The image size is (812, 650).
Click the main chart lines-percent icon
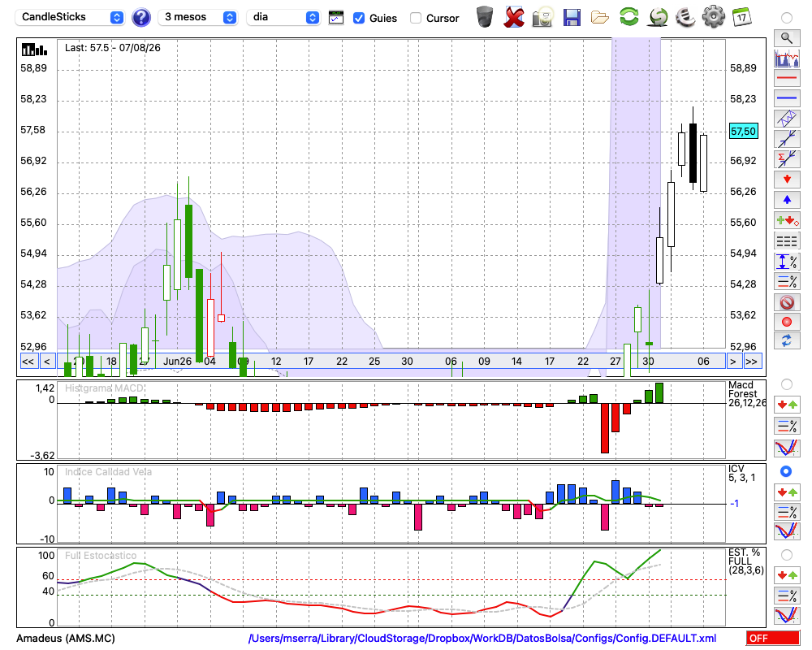[787, 281]
